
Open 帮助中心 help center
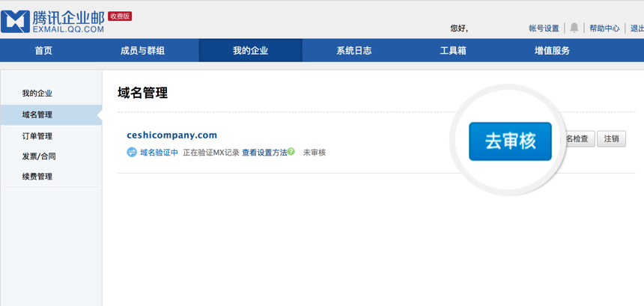[604, 28]
